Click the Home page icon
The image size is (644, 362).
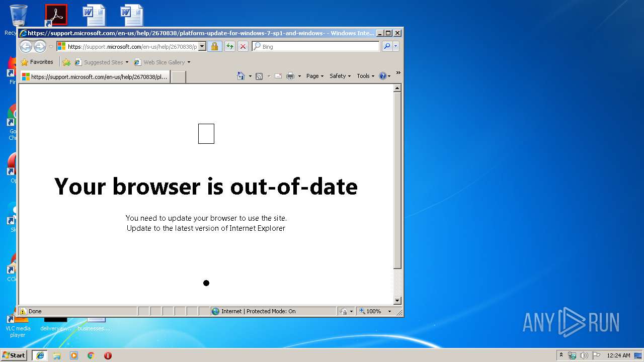click(x=241, y=76)
